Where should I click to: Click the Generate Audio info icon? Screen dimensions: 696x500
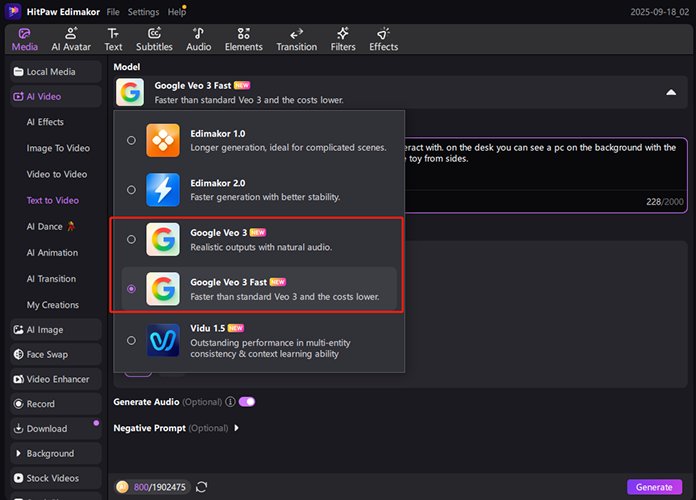(230, 402)
